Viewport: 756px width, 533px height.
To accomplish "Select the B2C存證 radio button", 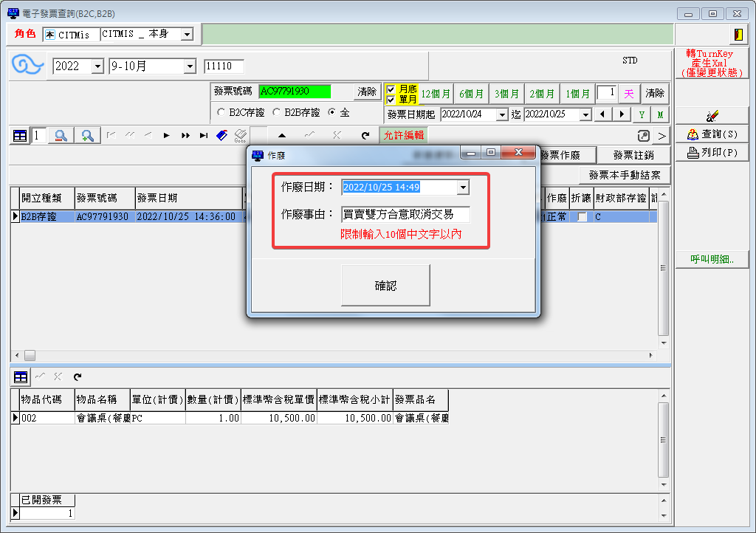I will point(221,112).
